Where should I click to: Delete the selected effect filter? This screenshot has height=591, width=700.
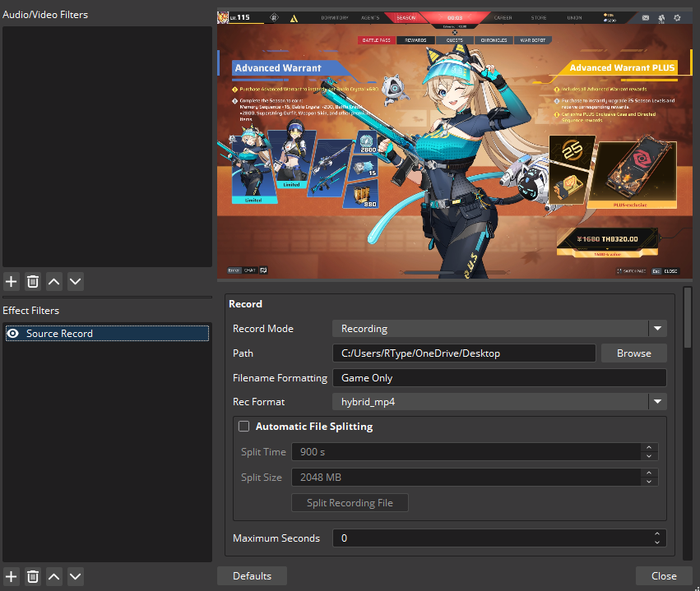pyautogui.click(x=33, y=576)
